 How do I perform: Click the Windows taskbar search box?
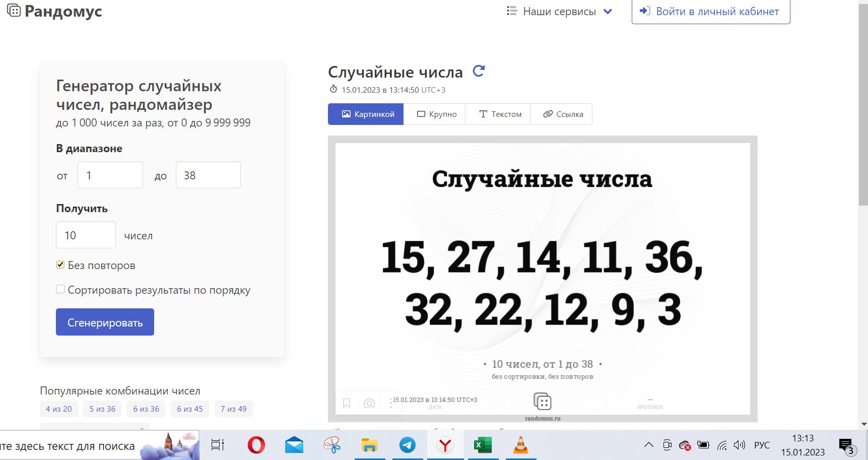100,445
